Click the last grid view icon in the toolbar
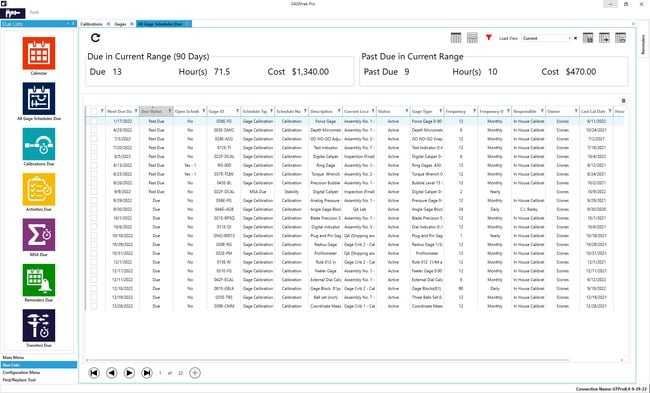This screenshot has height=393, width=650. [620, 38]
